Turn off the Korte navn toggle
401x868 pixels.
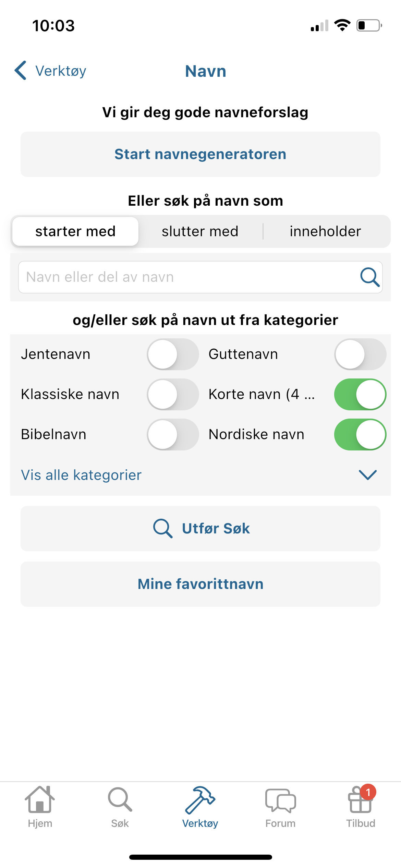tap(360, 394)
